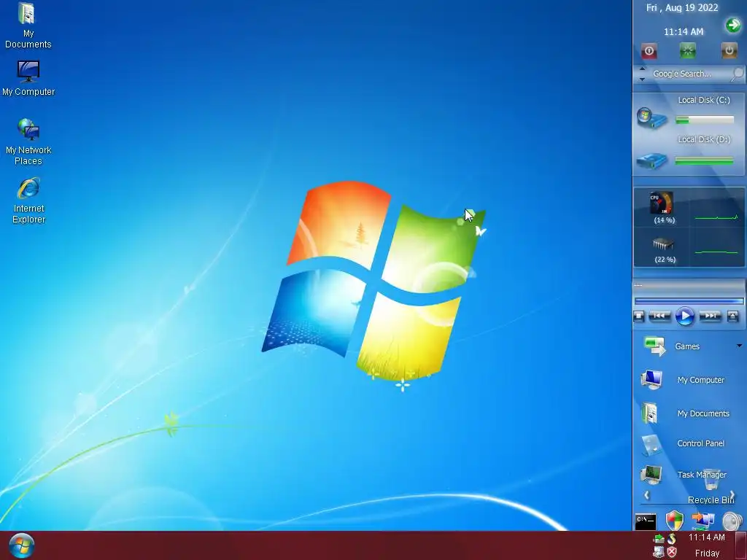Click the CPU meter icon showing 14 %
Image resolution: width=747 pixels, height=560 pixels.
(662, 203)
